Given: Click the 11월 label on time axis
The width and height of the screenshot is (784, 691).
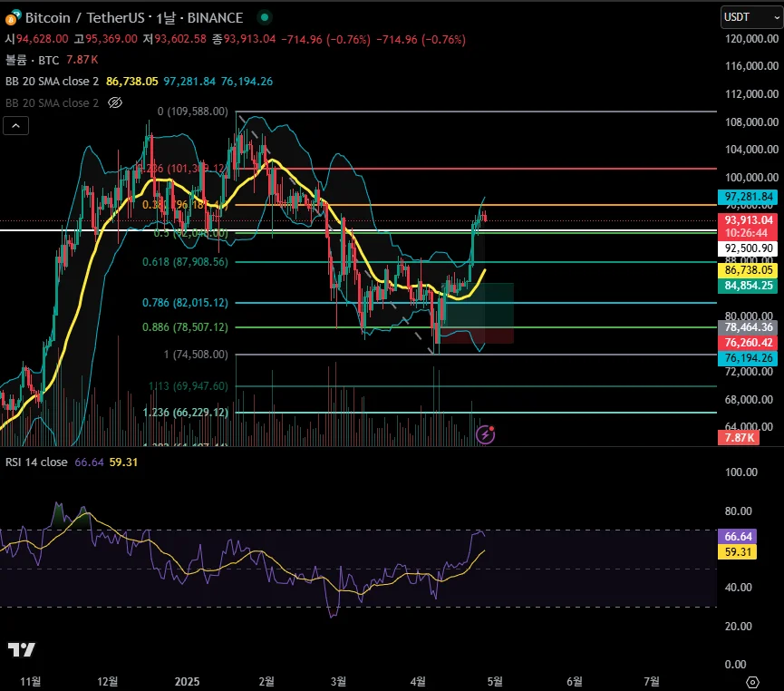Looking at the screenshot, I should pyautogui.click(x=31, y=682).
